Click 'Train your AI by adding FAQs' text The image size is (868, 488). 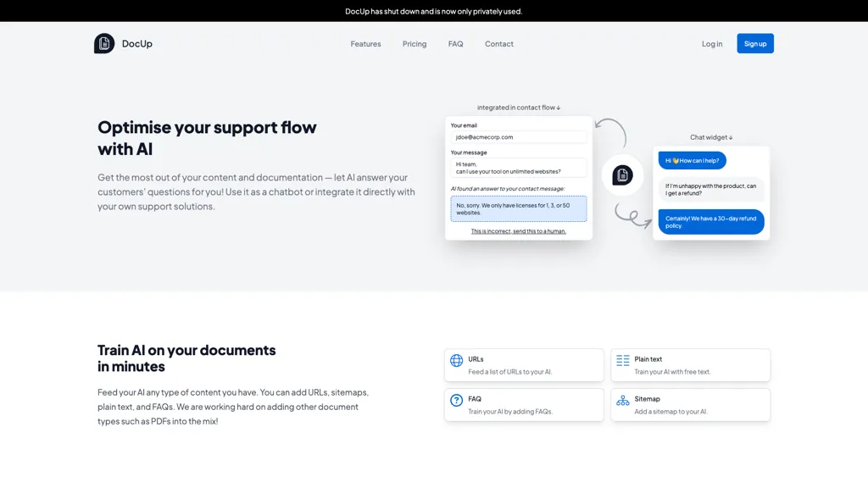pyautogui.click(x=509, y=412)
